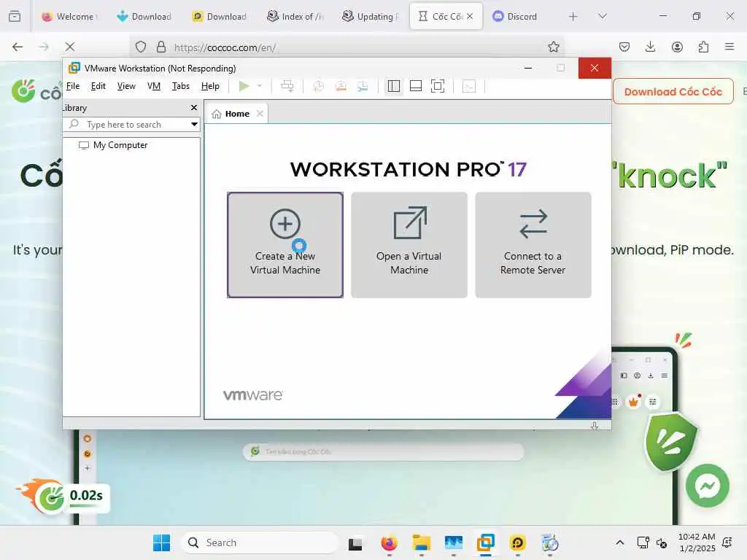Open Firefox from the taskbar
Image resolution: width=747 pixels, height=560 pixels.
390,542
